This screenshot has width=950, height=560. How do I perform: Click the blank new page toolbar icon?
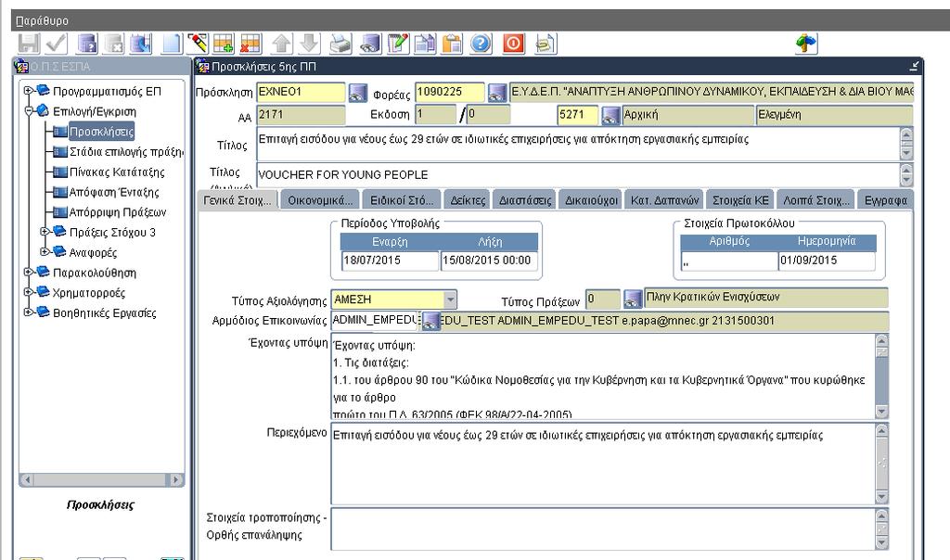(171, 44)
